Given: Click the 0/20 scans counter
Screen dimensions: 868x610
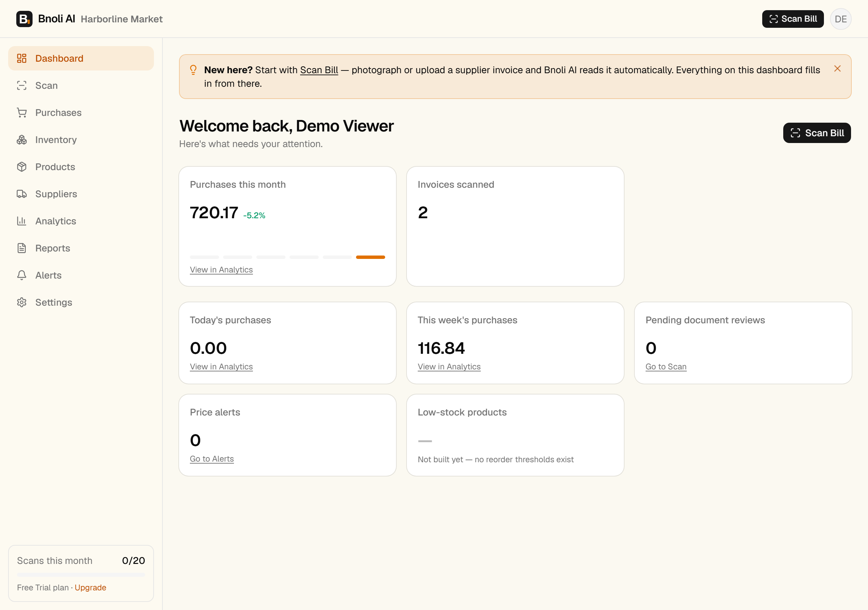Looking at the screenshot, I should tap(134, 561).
